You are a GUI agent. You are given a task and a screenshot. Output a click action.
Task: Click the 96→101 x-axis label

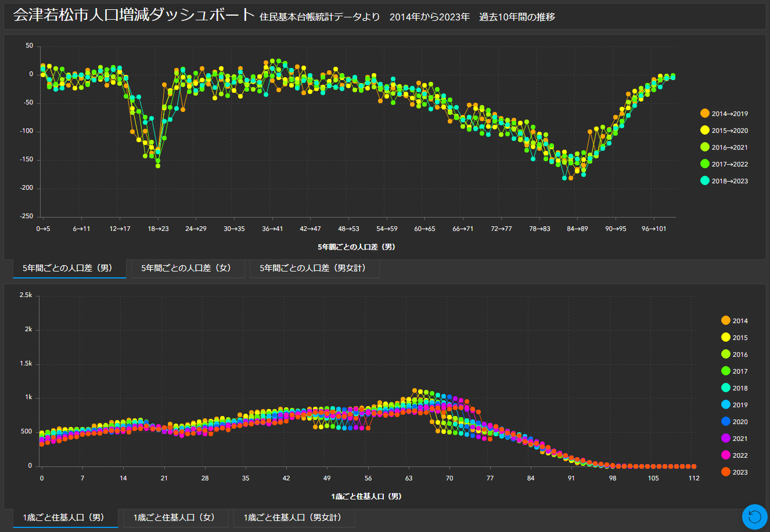tap(653, 229)
